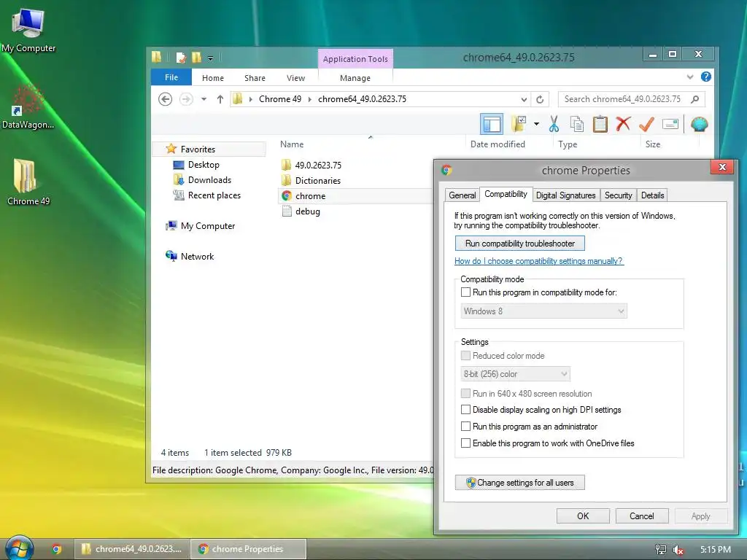This screenshot has width=747, height=560.
Task: Launch Chrome from taskbar pinned icon
Action: click(x=56, y=549)
